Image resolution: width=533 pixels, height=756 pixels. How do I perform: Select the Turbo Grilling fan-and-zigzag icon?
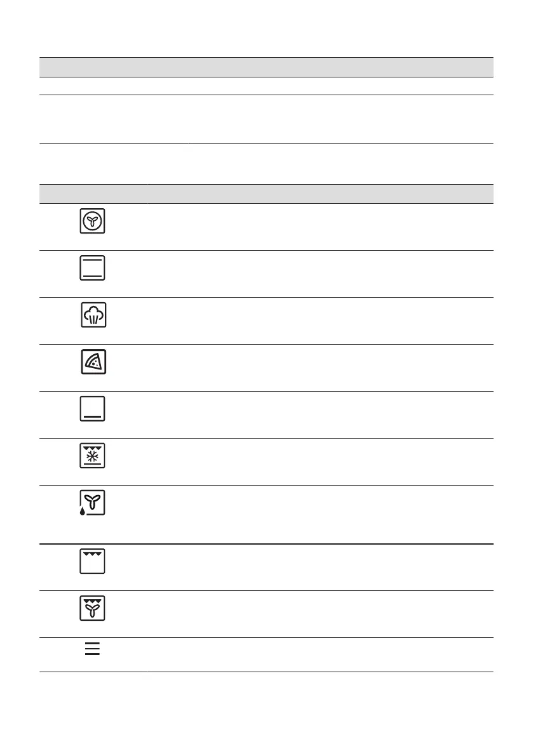(93, 608)
